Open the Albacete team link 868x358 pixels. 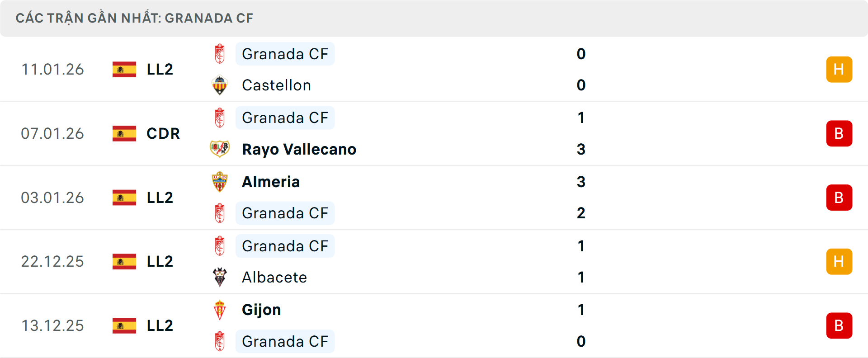click(x=274, y=277)
